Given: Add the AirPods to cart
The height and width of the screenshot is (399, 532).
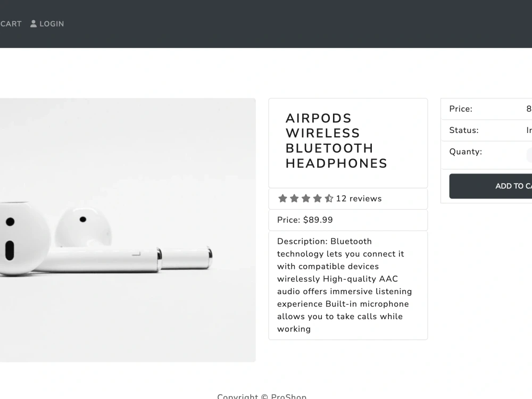Looking at the screenshot, I should 491,186.
